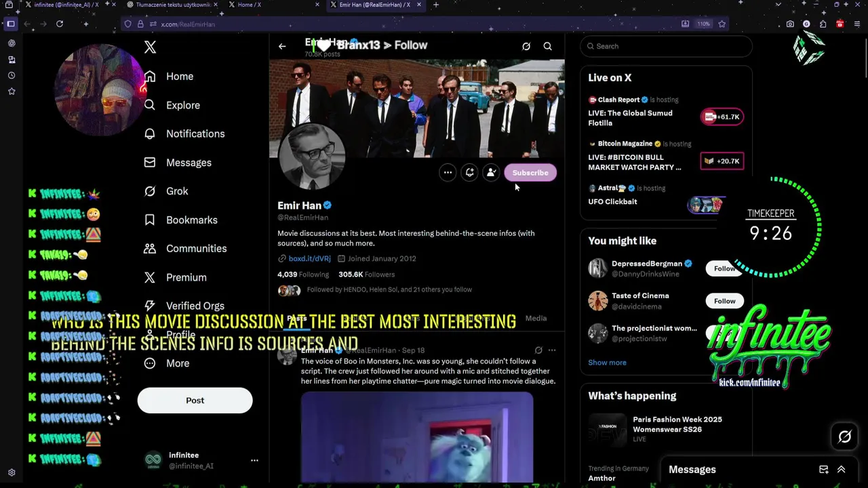This screenshot has height=488, width=868.
Task: Switch to the Media tab
Action: (536, 318)
